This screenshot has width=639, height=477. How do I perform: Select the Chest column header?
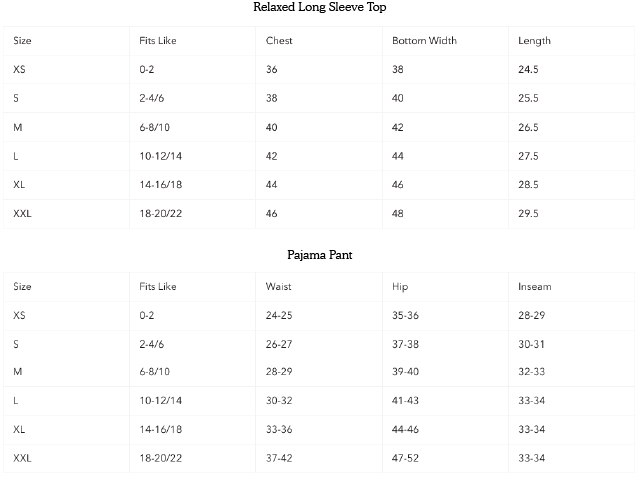point(279,41)
